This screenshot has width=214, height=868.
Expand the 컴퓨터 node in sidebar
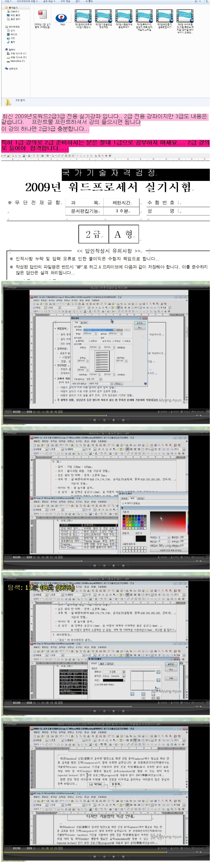(x=10, y=49)
